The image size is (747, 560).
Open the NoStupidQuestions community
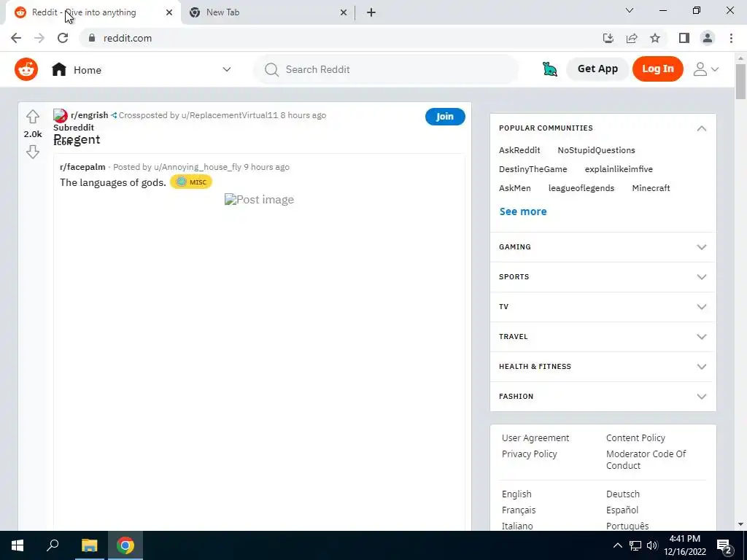[x=596, y=150]
